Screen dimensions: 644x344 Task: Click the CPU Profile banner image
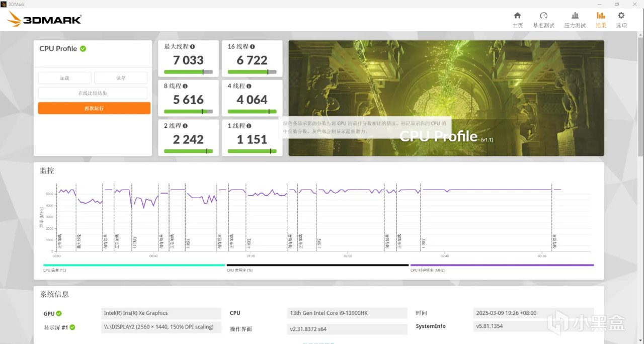point(446,98)
